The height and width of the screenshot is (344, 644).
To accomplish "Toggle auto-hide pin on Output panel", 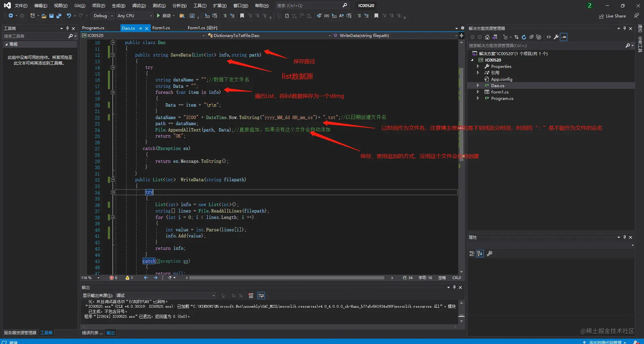I will [x=454, y=287].
